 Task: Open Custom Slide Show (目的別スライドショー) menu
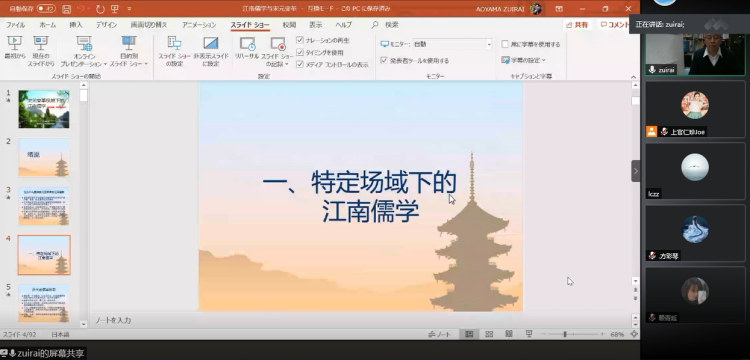pyautogui.click(x=129, y=51)
